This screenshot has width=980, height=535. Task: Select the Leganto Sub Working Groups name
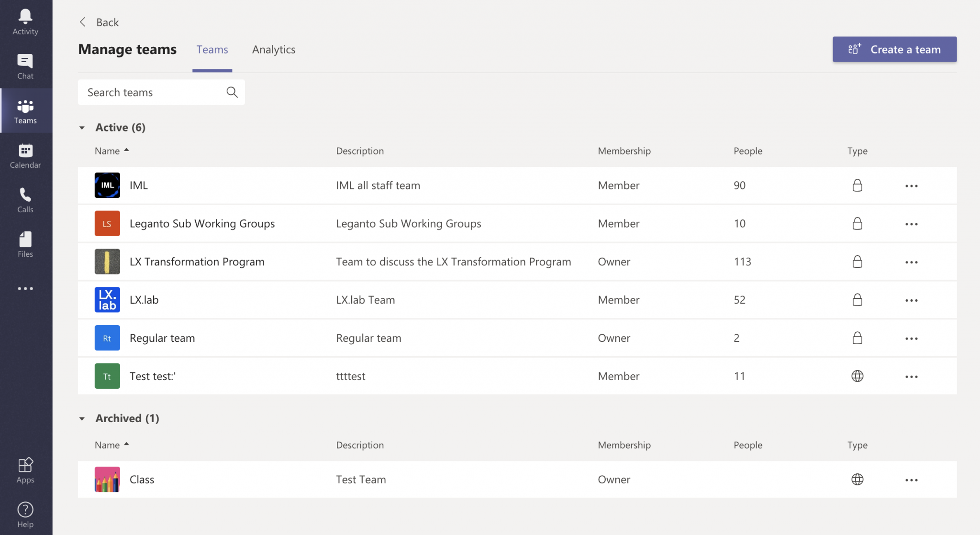tap(202, 224)
